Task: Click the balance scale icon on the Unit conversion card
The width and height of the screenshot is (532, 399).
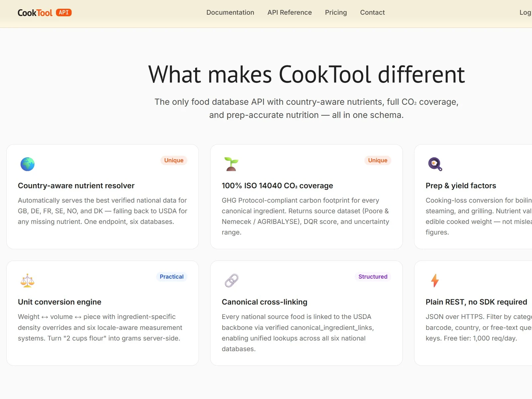Action: pos(27,280)
